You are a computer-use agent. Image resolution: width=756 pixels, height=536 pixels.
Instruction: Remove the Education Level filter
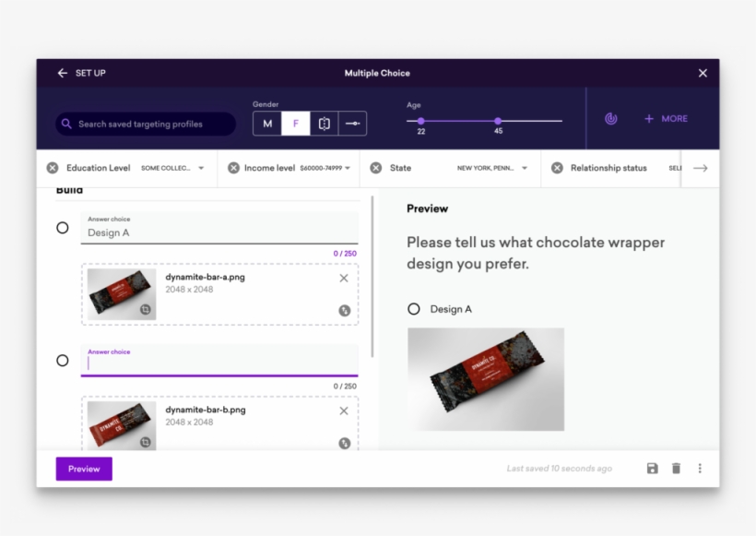(x=53, y=168)
